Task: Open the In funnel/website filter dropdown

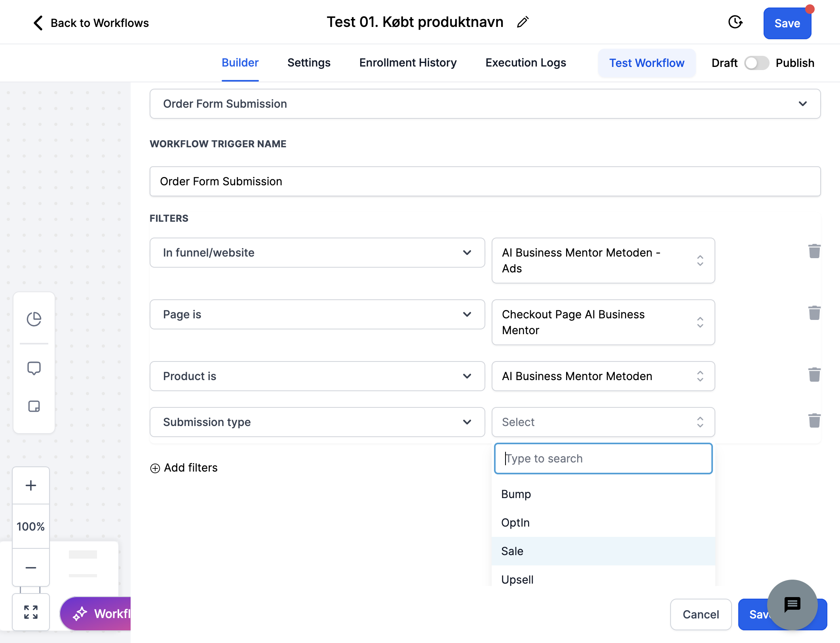Action: pos(317,253)
